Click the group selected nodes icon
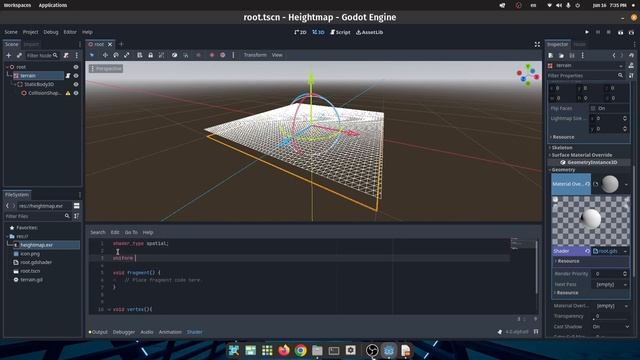Image resolution: width=640 pixels, height=360 pixels. 161,55
